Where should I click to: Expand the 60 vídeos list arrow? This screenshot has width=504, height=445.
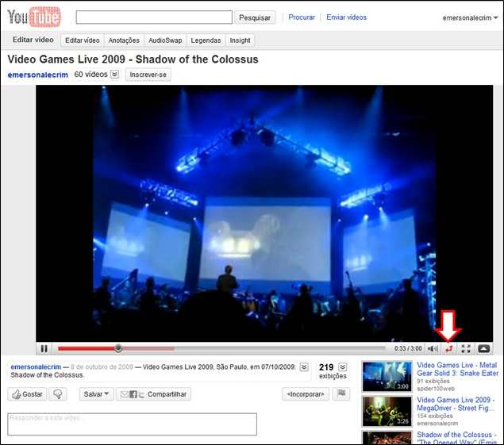(115, 75)
